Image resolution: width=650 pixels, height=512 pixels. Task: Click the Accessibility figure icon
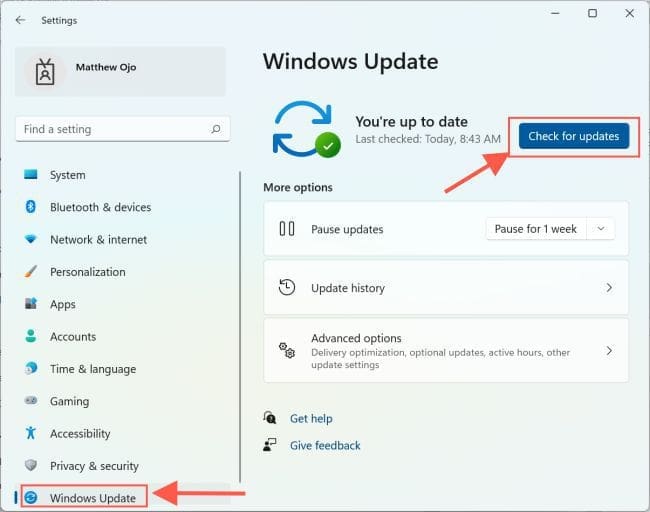30,433
